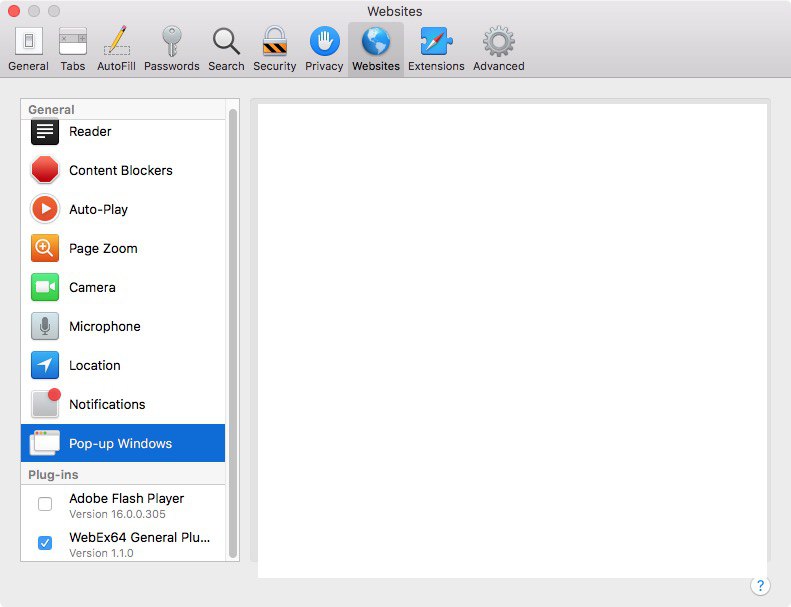Click the Notifications badge icon
This screenshot has width=791, height=607.
coord(45,403)
